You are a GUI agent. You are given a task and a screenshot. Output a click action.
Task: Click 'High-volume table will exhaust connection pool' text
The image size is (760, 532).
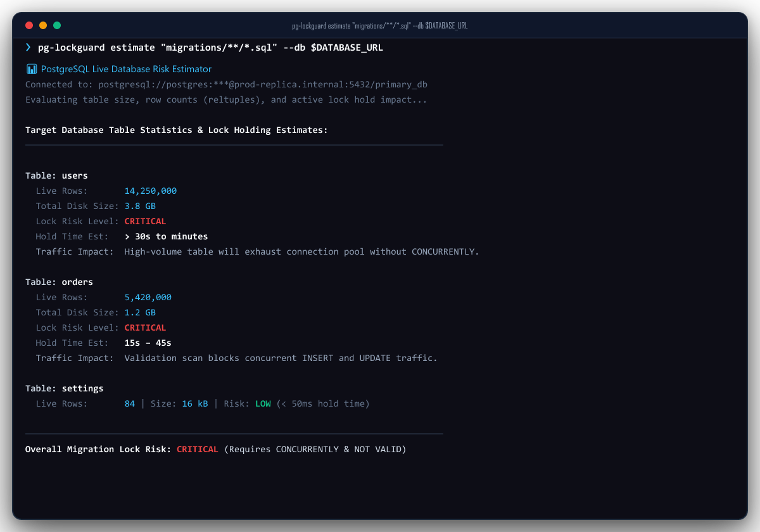(x=301, y=251)
